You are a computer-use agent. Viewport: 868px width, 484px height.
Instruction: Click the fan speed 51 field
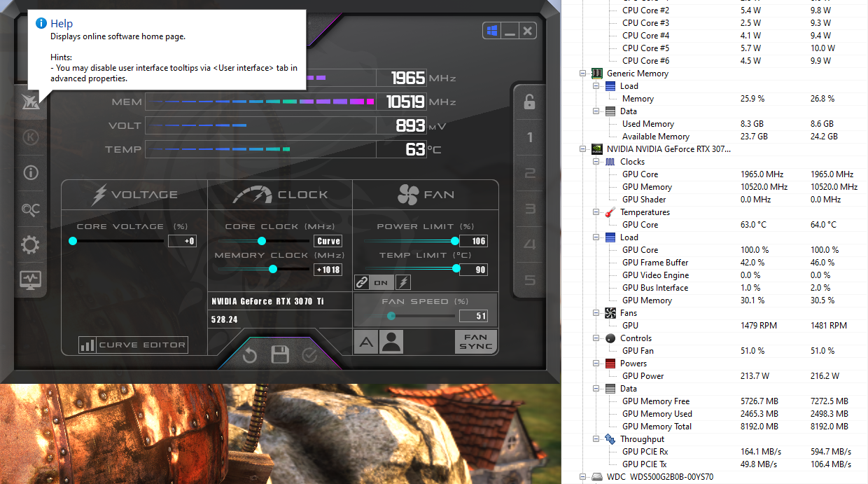tap(473, 317)
